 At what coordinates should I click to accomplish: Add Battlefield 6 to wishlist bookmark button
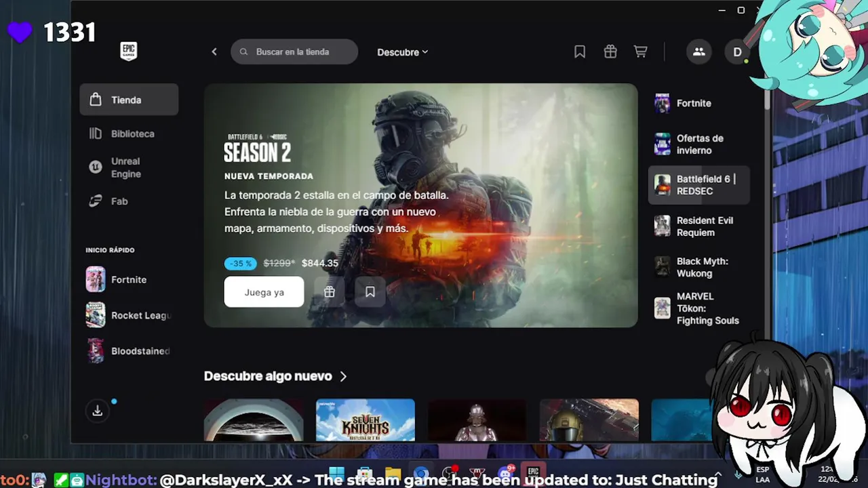pyautogui.click(x=370, y=292)
